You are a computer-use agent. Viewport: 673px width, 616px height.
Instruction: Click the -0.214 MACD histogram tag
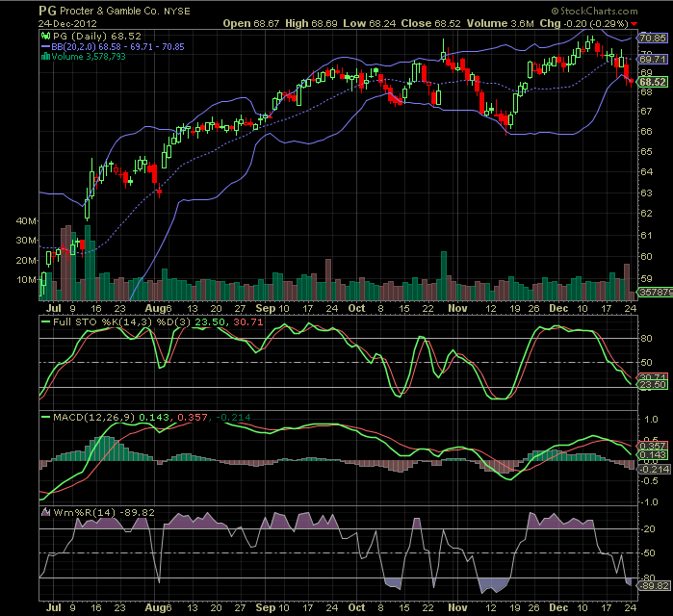(x=655, y=470)
